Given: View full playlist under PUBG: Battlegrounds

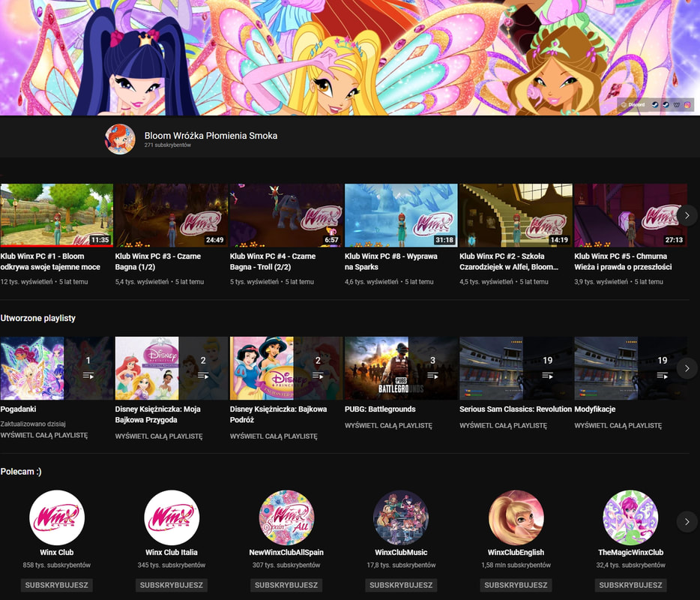Looking at the screenshot, I should pos(388,426).
